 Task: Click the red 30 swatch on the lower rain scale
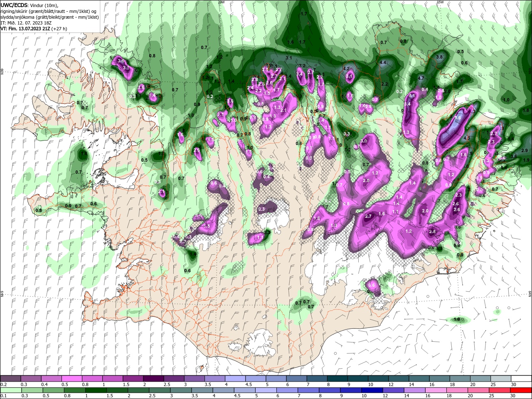[521, 390]
